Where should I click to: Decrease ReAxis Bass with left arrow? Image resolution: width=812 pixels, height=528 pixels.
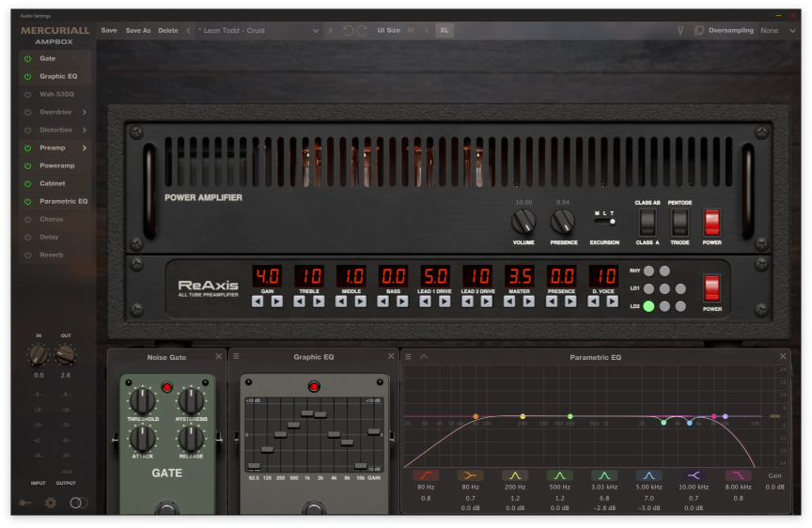coord(383,302)
